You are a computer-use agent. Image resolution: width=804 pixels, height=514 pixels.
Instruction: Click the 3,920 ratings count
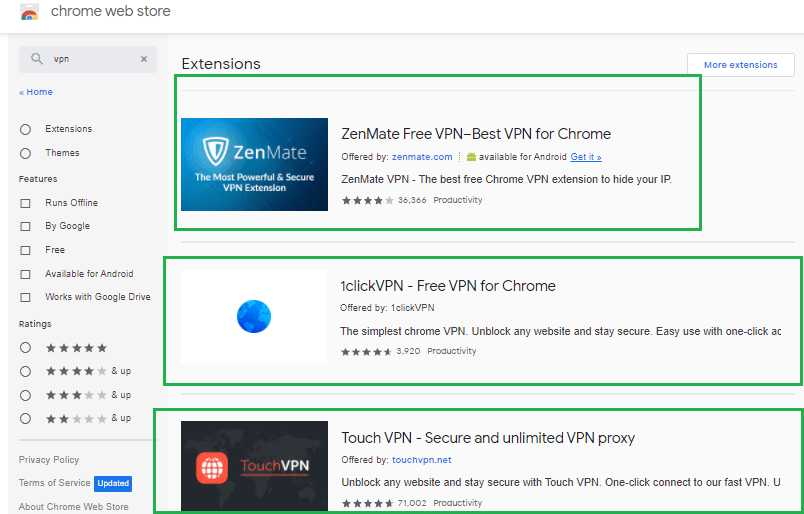tap(408, 351)
